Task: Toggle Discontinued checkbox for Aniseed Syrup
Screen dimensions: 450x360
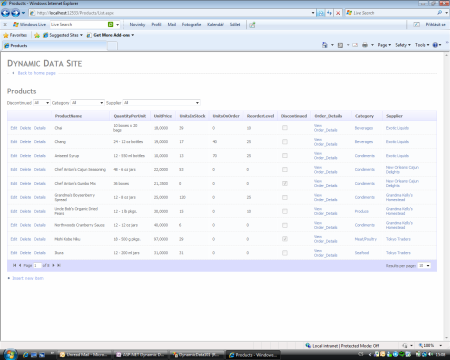Action: [285, 156]
